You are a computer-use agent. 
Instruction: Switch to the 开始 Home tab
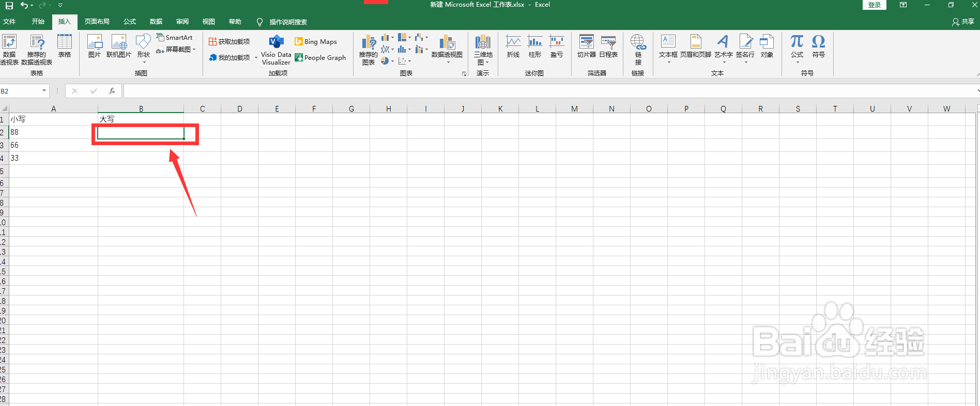pyautogui.click(x=38, y=22)
